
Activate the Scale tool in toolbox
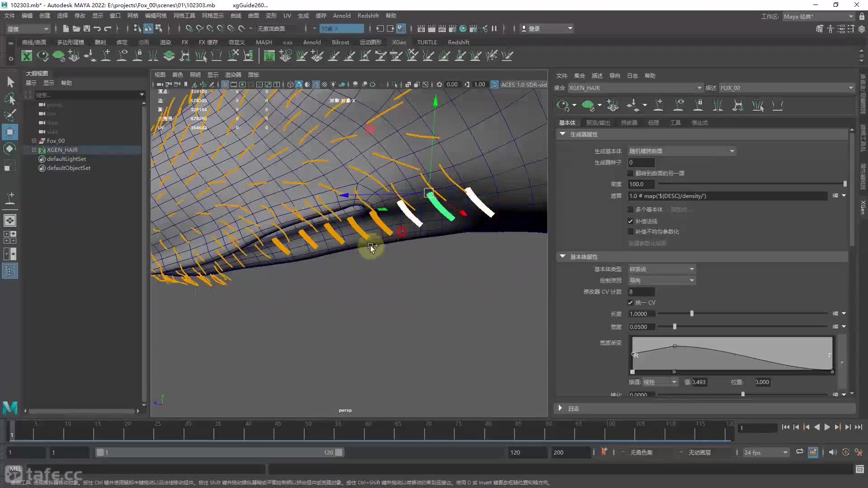(x=10, y=165)
